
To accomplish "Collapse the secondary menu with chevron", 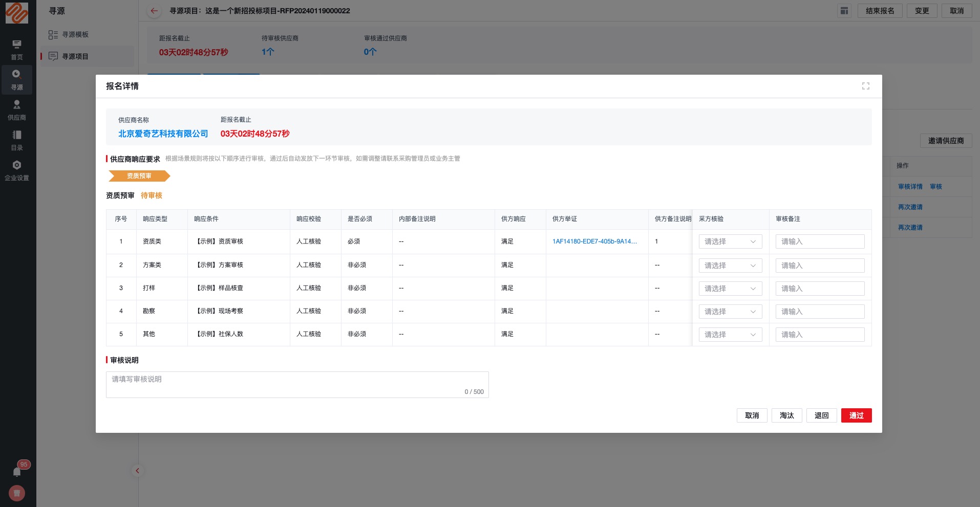I will coord(137,471).
